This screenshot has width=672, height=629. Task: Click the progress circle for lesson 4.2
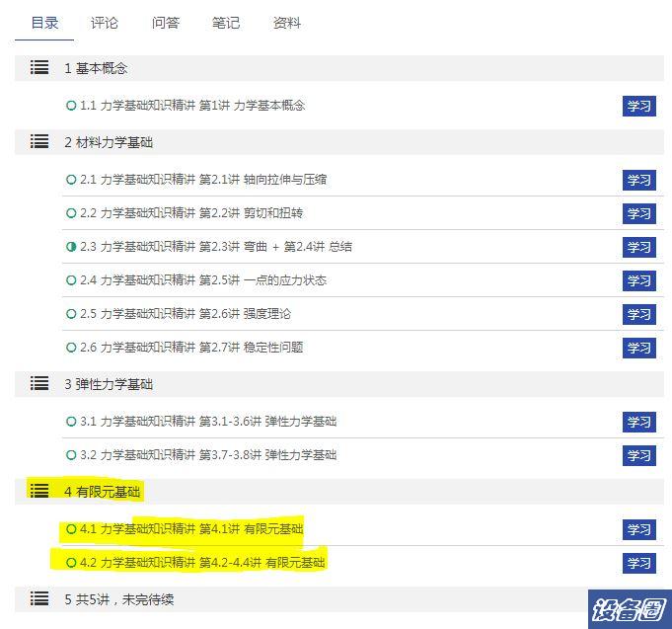[x=71, y=562]
